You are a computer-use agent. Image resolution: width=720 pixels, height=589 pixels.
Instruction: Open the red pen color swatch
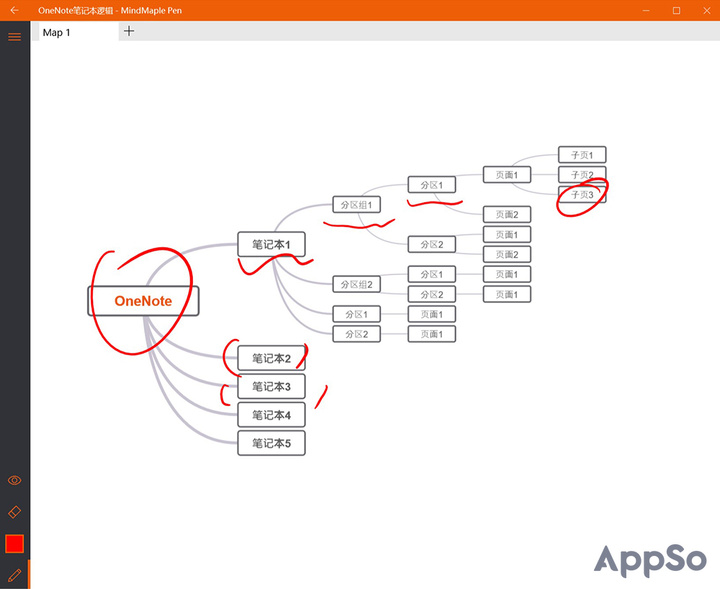pos(15,544)
